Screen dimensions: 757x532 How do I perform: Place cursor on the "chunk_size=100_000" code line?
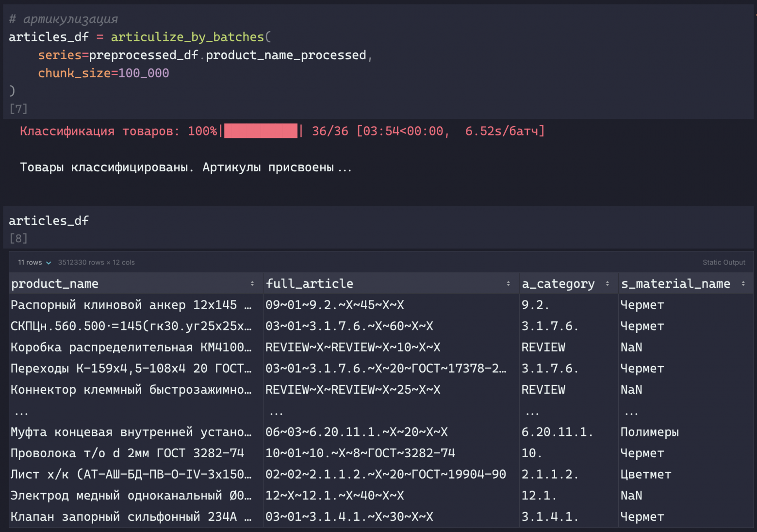[103, 73]
